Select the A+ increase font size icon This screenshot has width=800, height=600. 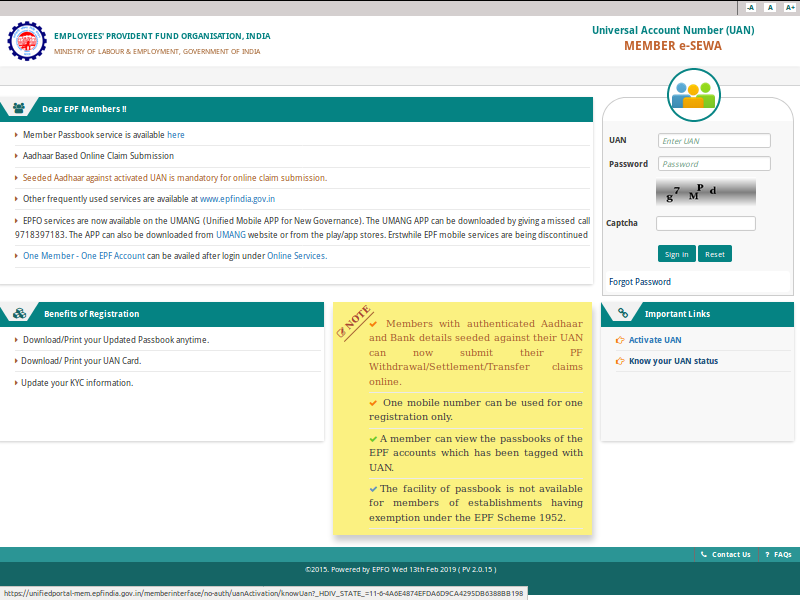click(x=789, y=8)
